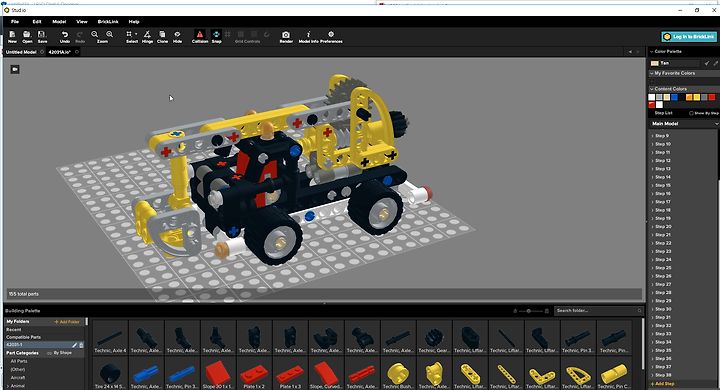Viewport: 720px width, 390px height.
Task: Select the Technic, Axle 4 part
Action: 110,338
